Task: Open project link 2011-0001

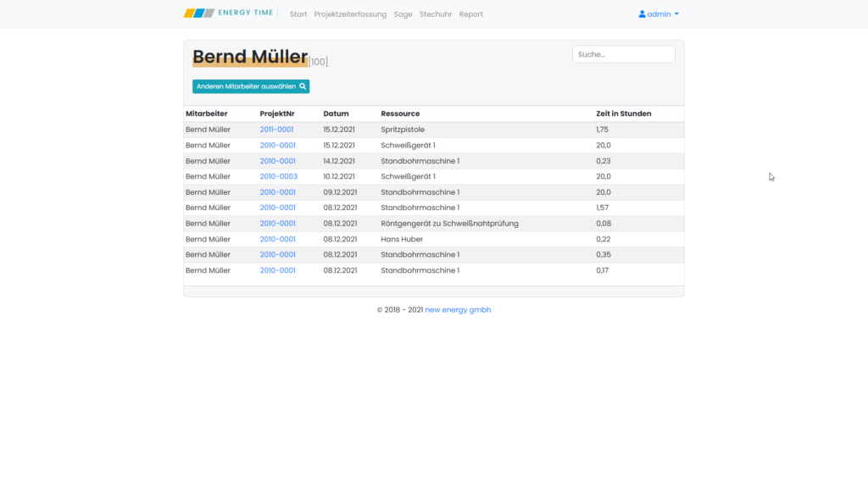Action: (276, 130)
